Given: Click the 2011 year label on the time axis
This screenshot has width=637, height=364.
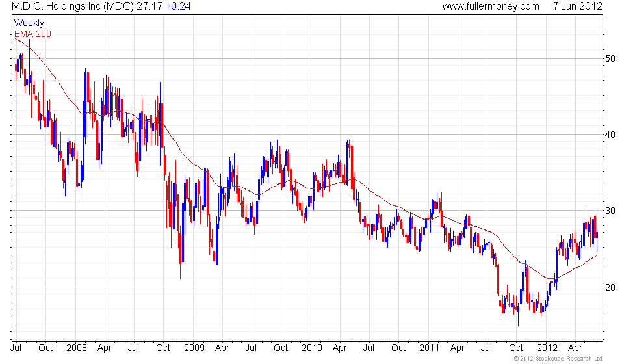Looking at the screenshot, I should click(430, 348).
